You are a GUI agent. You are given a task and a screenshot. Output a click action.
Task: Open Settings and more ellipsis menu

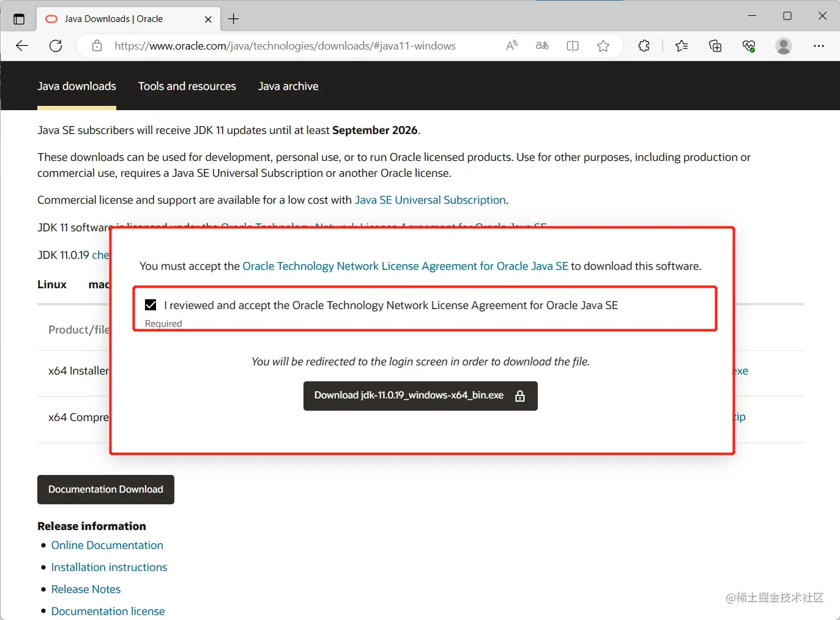point(819,46)
